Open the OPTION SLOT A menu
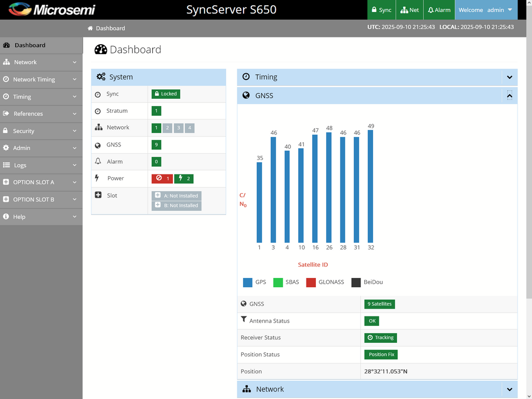Viewport: 532px width, 399px height. 41,182
